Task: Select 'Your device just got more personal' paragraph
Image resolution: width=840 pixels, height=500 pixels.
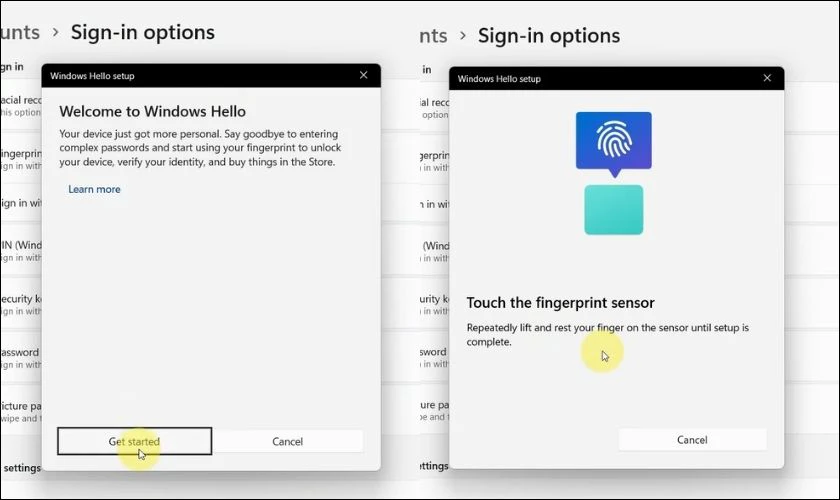Action: [x=200, y=148]
